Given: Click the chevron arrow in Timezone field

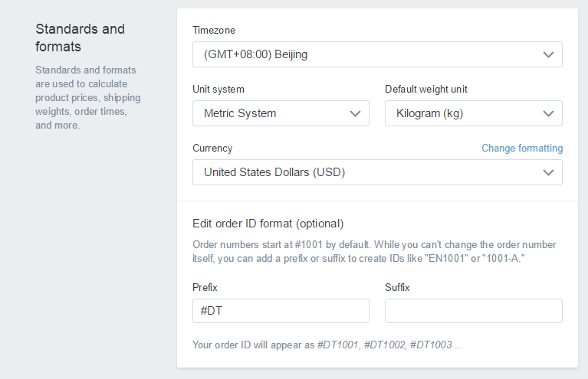Looking at the screenshot, I should click(548, 54).
